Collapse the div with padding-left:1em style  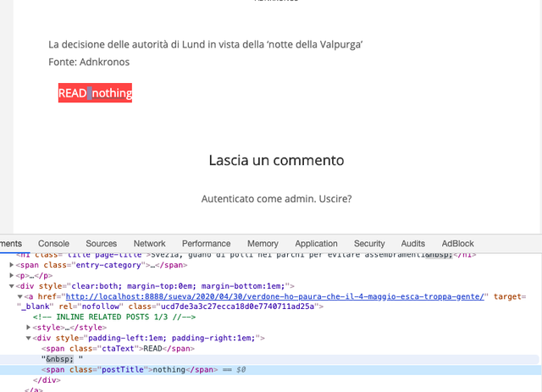pyautogui.click(x=28, y=338)
